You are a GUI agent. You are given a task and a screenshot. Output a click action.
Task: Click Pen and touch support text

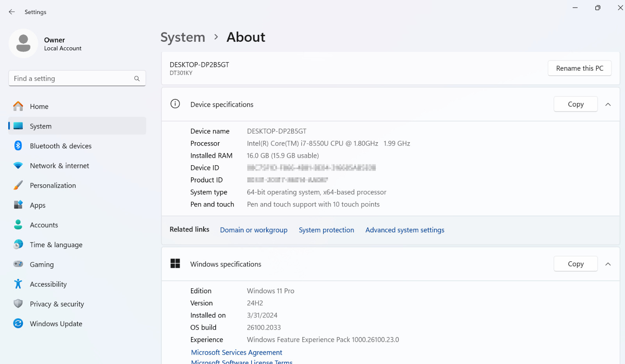pyautogui.click(x=313, y=204)
